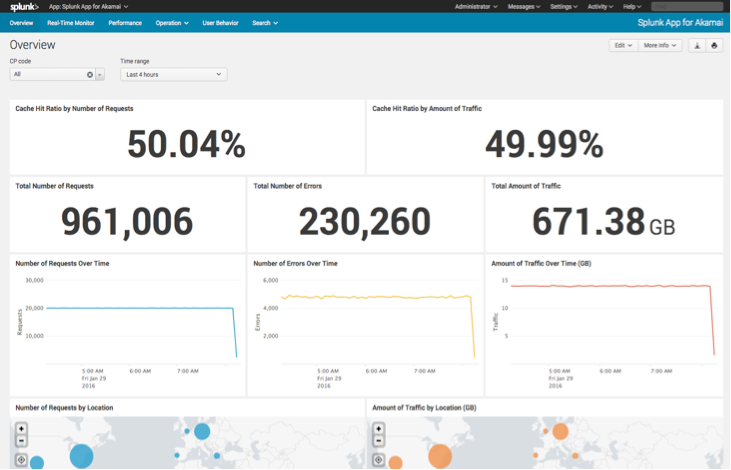Image resolution: width=731 pixels, height=470 pixels.
Task: Click the blue line in Requests Over Time chart
Action: click(x=140, y=308)
